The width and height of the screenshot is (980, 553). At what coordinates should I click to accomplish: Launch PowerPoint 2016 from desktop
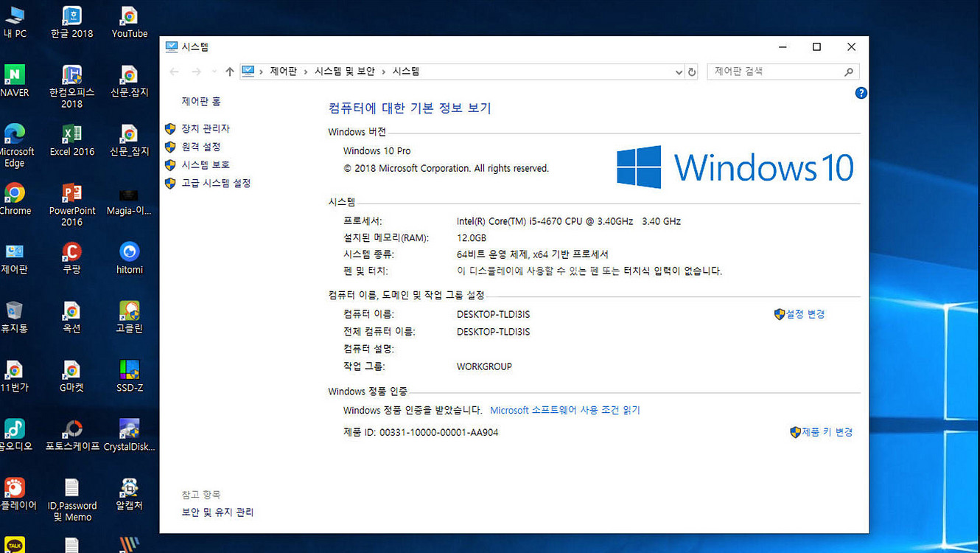pos(71,204)
